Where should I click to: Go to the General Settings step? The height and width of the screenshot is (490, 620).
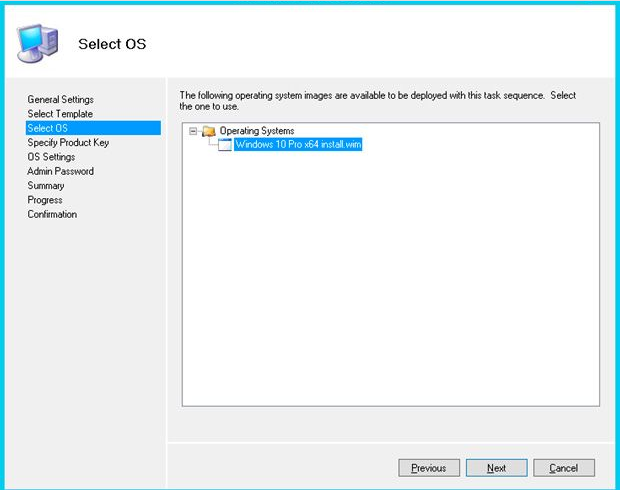pos(60,99)
